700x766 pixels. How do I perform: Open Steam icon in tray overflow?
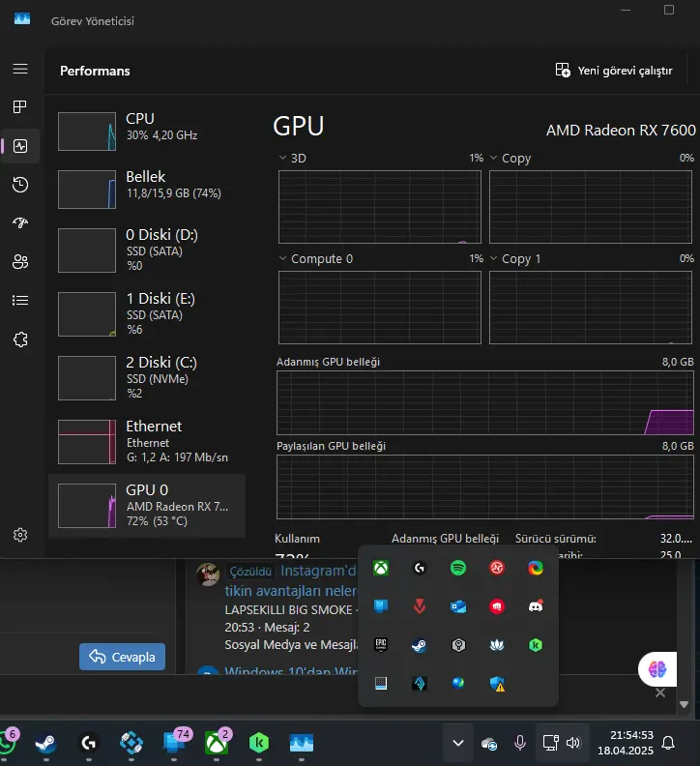[420, 645]
